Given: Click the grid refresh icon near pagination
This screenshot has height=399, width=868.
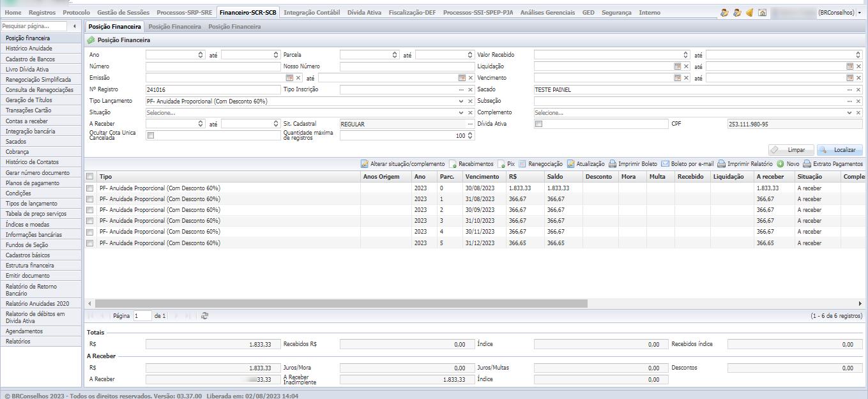Looking at the screenshot, I should tap(204, 315).
